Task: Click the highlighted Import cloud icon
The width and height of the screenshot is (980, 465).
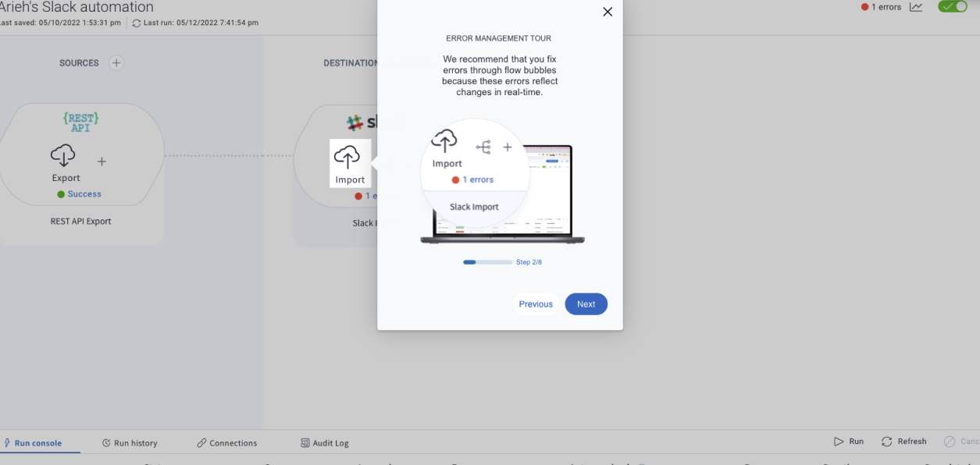Action: 347,158
